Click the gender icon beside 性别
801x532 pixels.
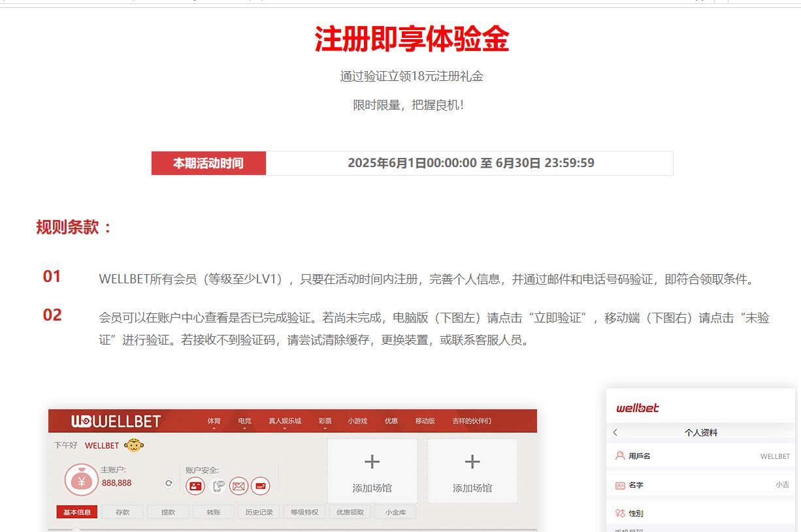pyautogui.click(x=620, y=513)
